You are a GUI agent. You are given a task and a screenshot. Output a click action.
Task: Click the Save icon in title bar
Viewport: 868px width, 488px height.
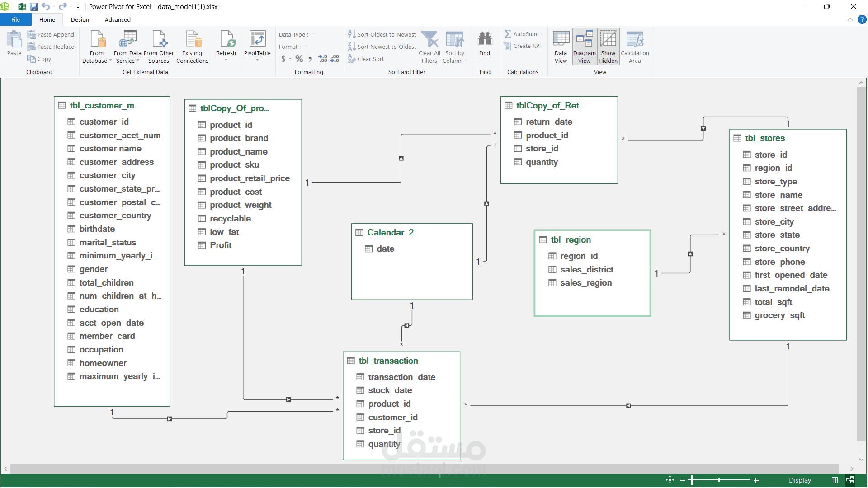click(x=34, y=6)
